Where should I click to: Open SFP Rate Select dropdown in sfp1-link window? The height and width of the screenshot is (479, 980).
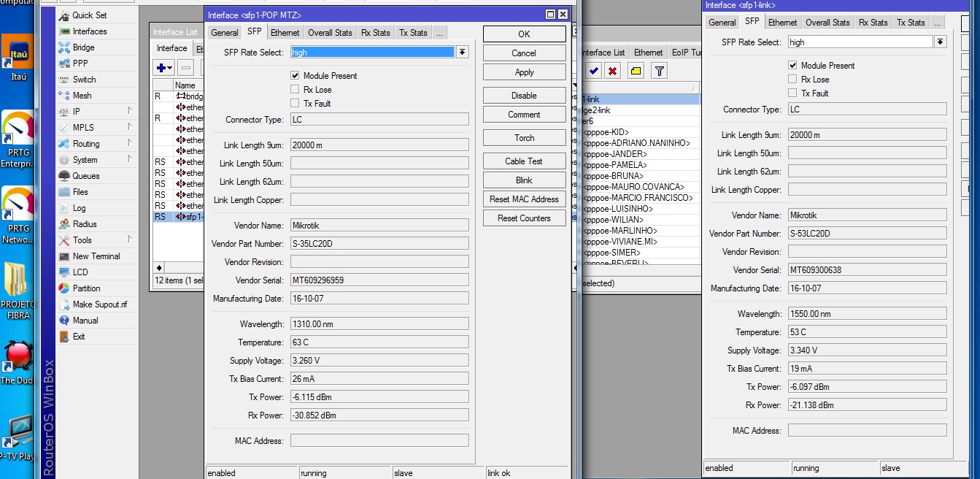click(x=940, y=42)
